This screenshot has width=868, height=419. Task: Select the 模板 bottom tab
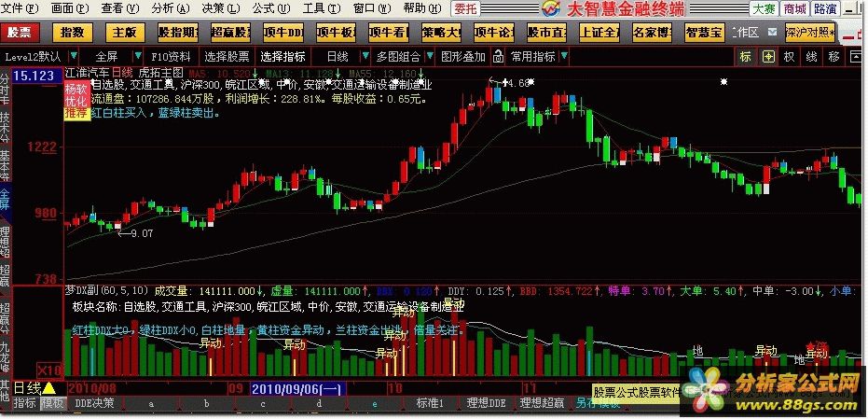pos(52,403)
